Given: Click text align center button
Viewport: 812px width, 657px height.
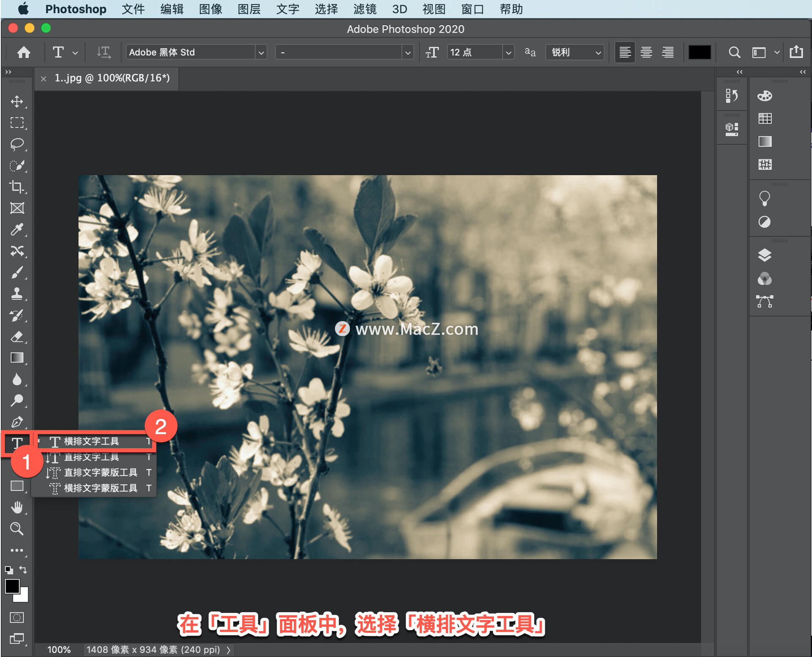Looking at the screenshot, I should coord(645,53).
